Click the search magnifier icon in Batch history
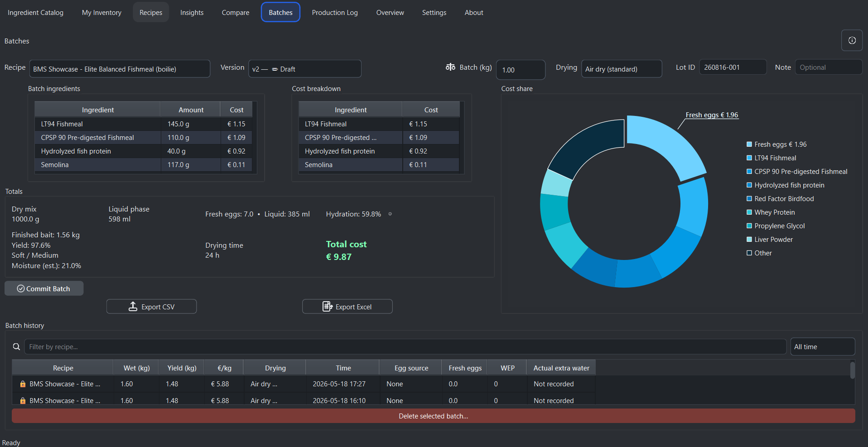868x447 pixels. 16,346
